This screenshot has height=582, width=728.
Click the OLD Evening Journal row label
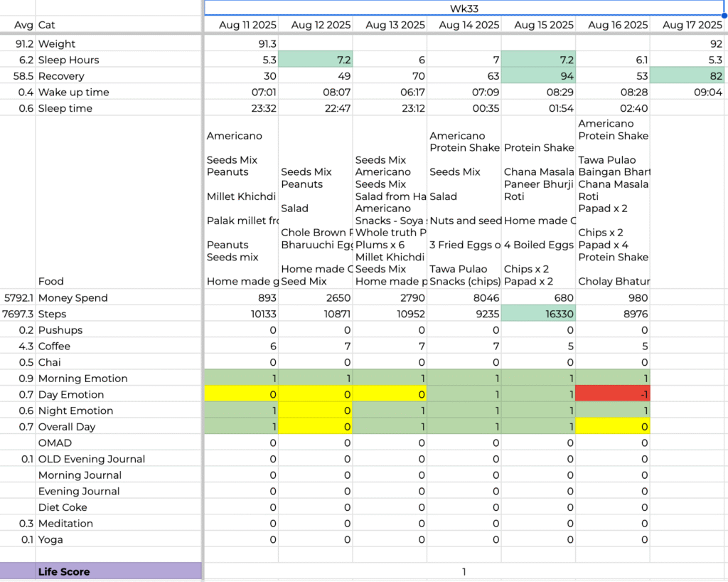pos(92,459)
